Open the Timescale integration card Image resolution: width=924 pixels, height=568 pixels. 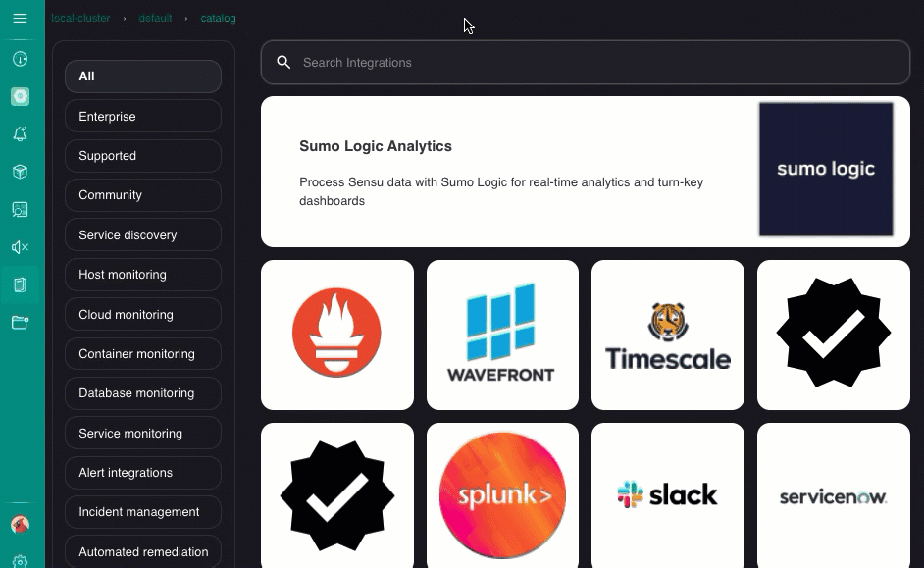click(x=668, y=335)
